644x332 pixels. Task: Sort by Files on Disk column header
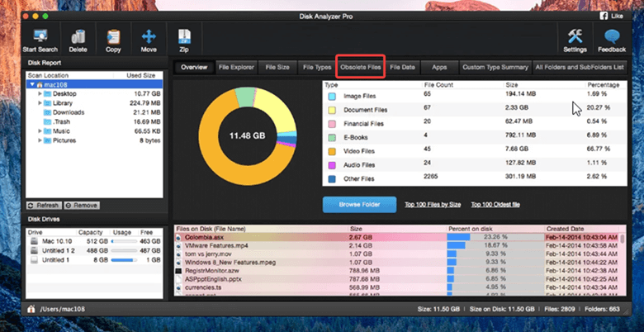click(261, 229)
